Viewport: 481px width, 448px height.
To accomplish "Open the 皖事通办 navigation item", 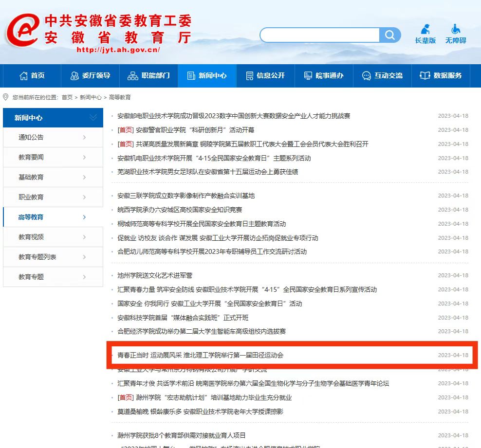I will [324, 76].
